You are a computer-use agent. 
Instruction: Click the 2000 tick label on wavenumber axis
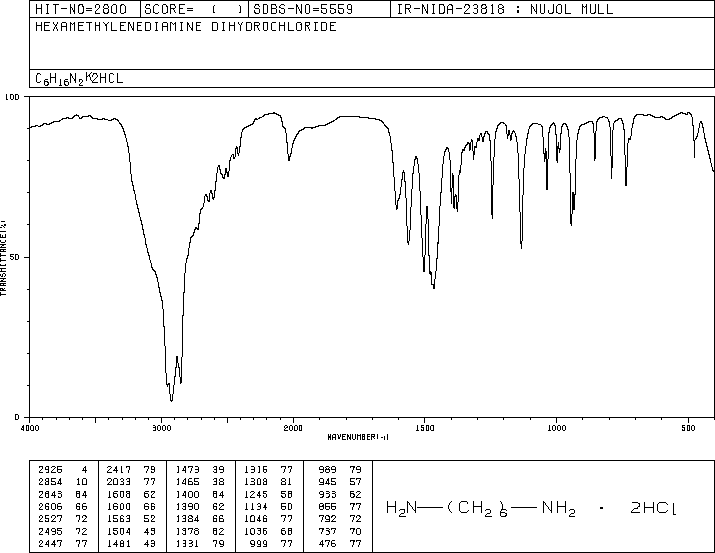click(x=293, y=428)
